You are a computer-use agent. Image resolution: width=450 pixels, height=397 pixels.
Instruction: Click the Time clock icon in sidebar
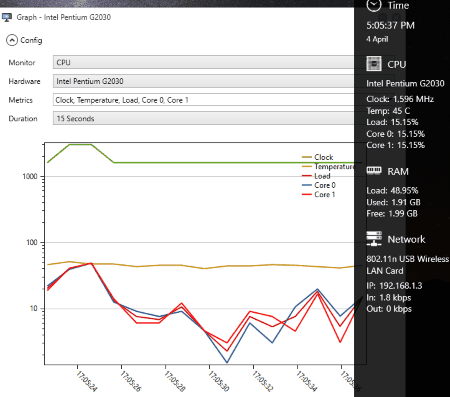[x=374, y=5]
